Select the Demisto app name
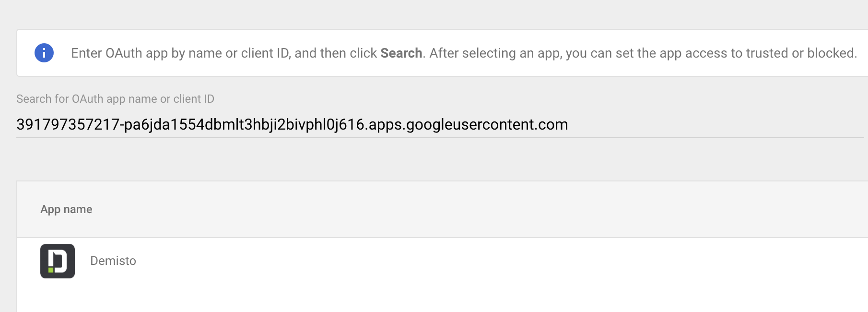Image resolution: width=868 pixels, height=312 pixels. tap(113, 261)
